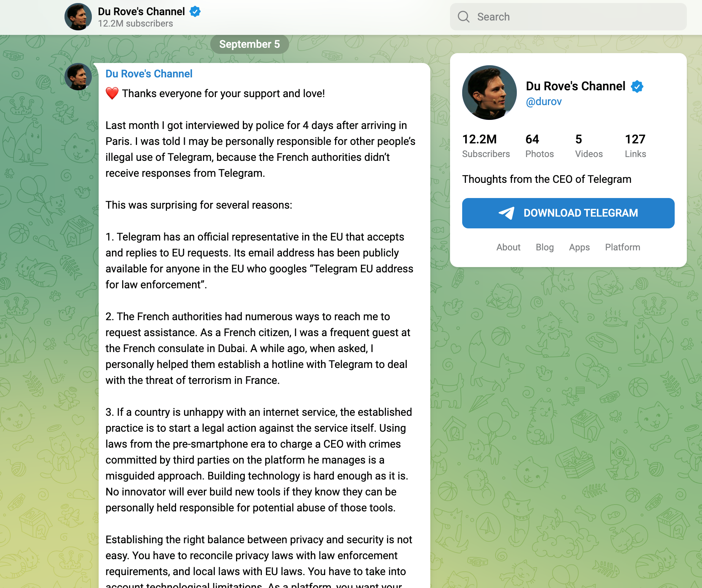
Task: Open the Blog footer link
Action: click(x=545, y=247)
